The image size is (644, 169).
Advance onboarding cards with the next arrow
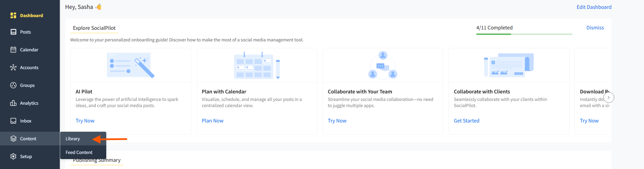[608, 97]
